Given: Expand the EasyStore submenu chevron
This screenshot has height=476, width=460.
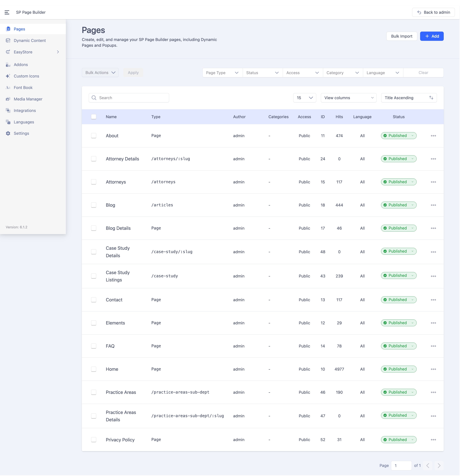Looking at the screenshot, I should coord(58,52).
